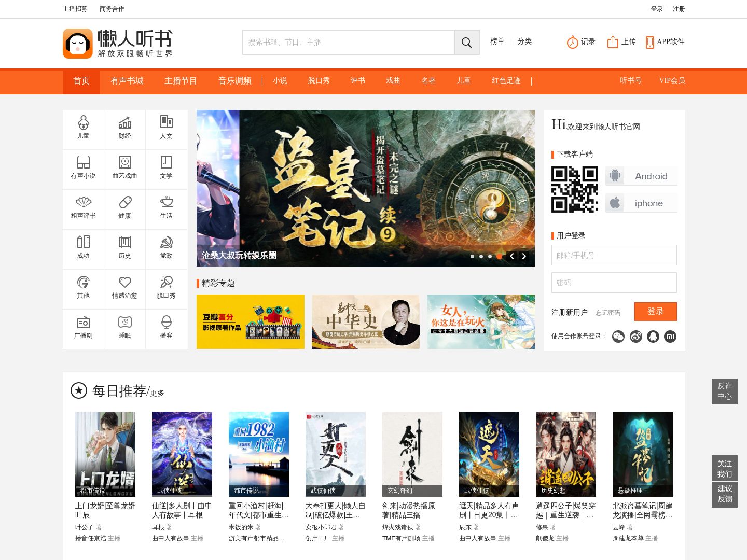Viewport: 747px width, 560px height.
Task: Open the APP软件 phone icon
Action: coord(649,43)
